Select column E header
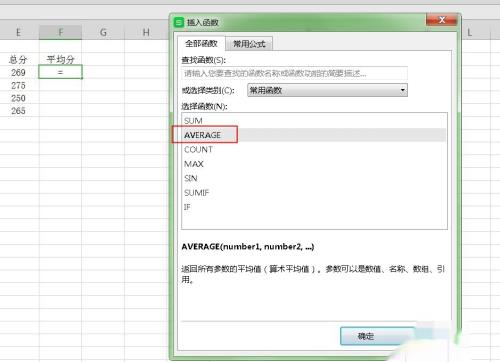500x362 pixels. [18, 32]
